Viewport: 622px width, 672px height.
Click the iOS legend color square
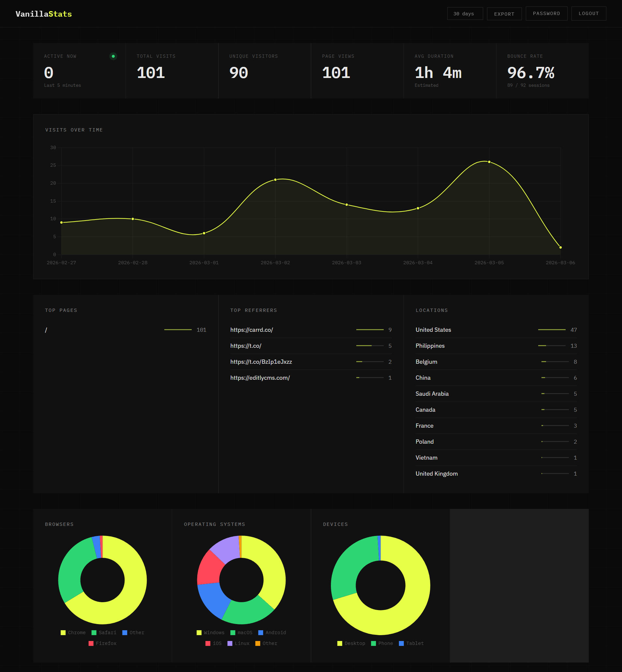tap(208, 643)
